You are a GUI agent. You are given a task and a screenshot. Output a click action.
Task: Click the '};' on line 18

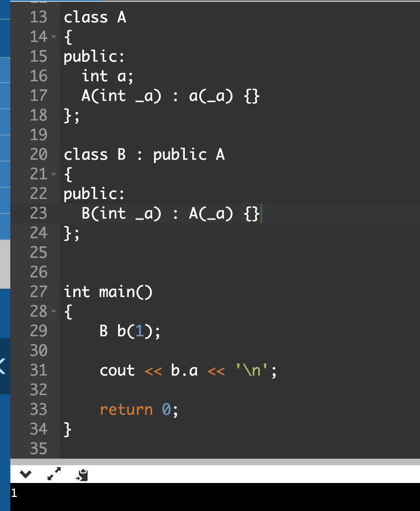(71, 116)
